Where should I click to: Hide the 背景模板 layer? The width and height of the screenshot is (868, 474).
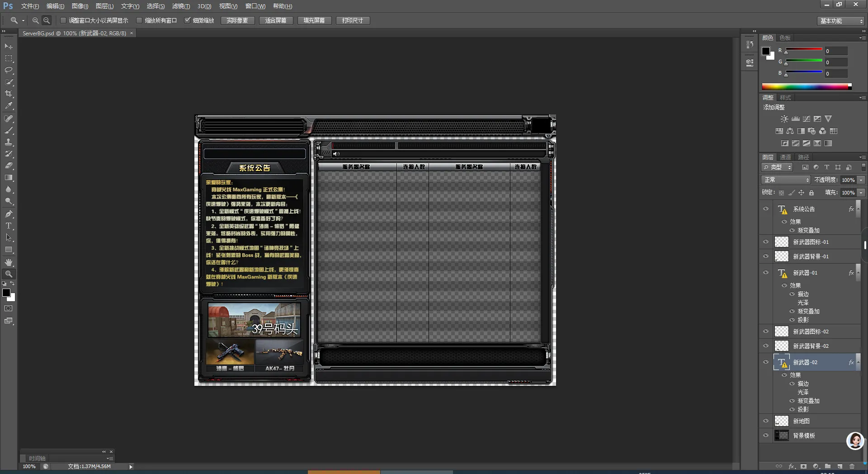[766, 436]
